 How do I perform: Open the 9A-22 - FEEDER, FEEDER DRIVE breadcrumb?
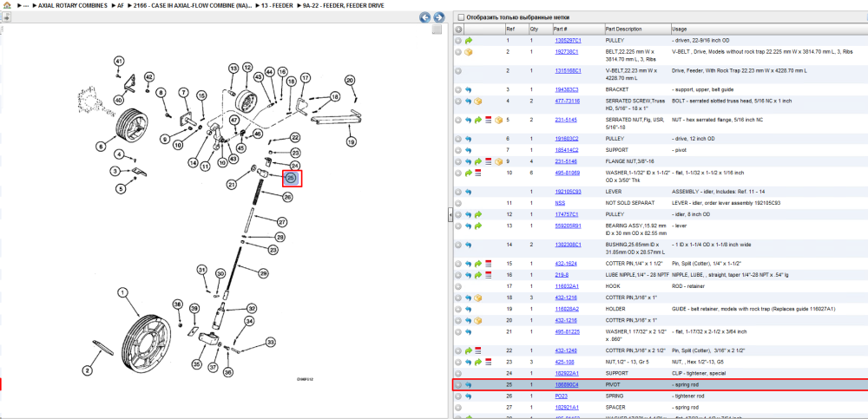pos(343,5)
